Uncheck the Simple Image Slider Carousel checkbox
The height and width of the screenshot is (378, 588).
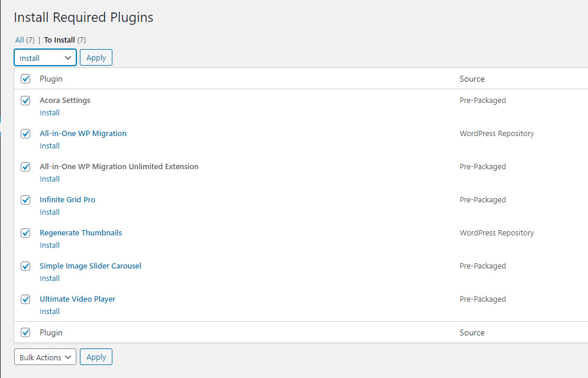[x=25, y=266]
